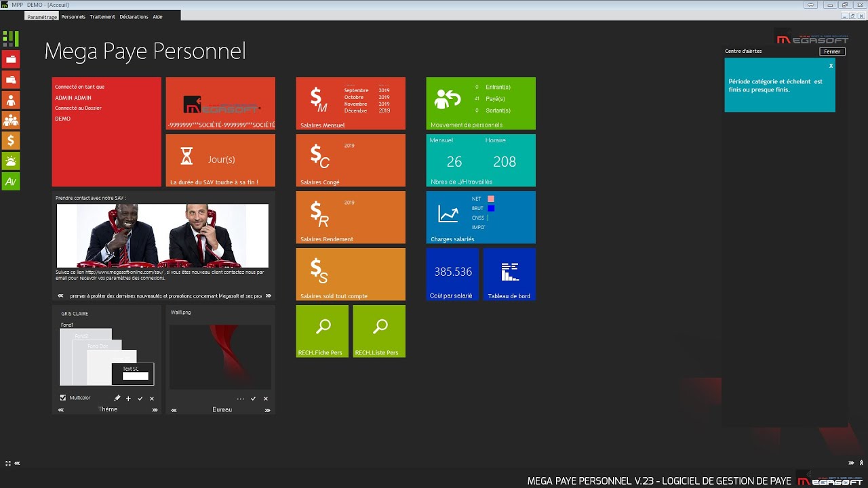
Task: Click the Wall1.png wallpaper preview
Action: [220, 357]
